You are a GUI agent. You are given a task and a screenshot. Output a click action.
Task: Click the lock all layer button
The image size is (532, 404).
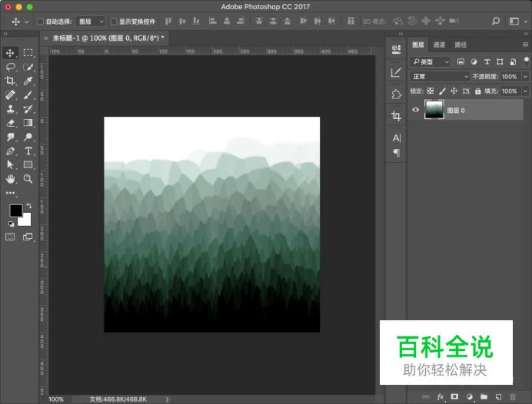pos(478,91)
